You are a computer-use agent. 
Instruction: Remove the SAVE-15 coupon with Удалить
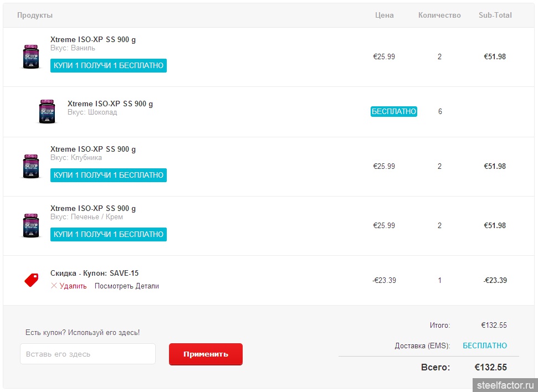click(x=69, y=286)
